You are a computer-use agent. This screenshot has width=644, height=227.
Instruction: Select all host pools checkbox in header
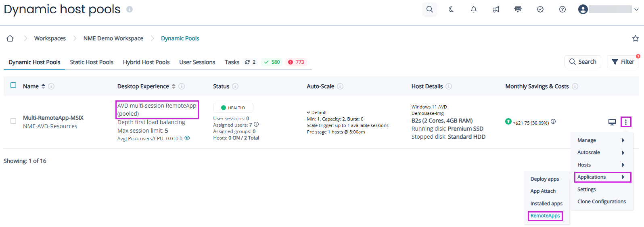(x=13, y=85)
